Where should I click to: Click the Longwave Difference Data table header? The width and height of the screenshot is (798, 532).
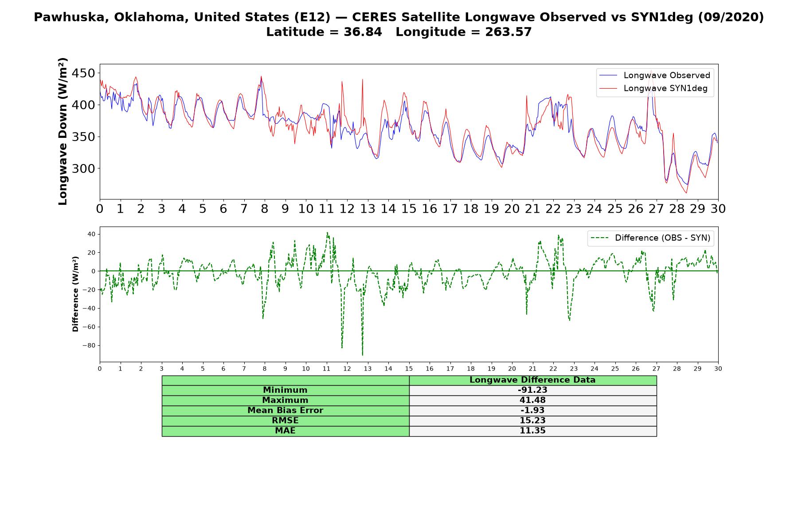[532, 380]
